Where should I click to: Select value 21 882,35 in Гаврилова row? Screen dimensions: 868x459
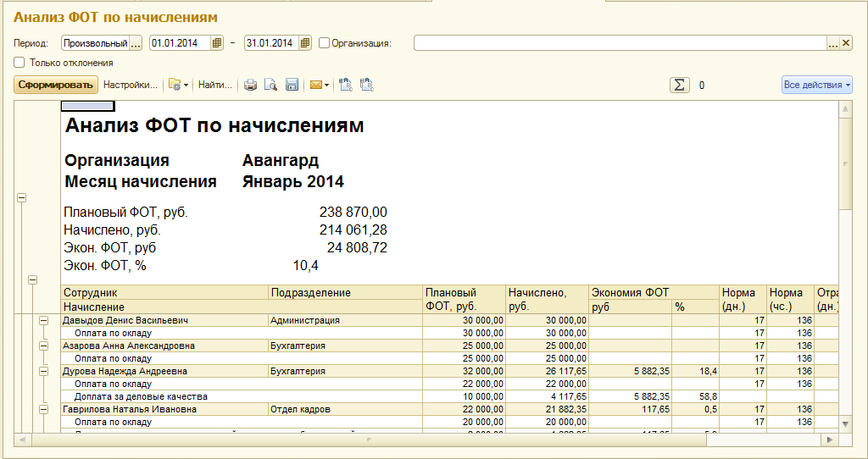coord(548,409)
